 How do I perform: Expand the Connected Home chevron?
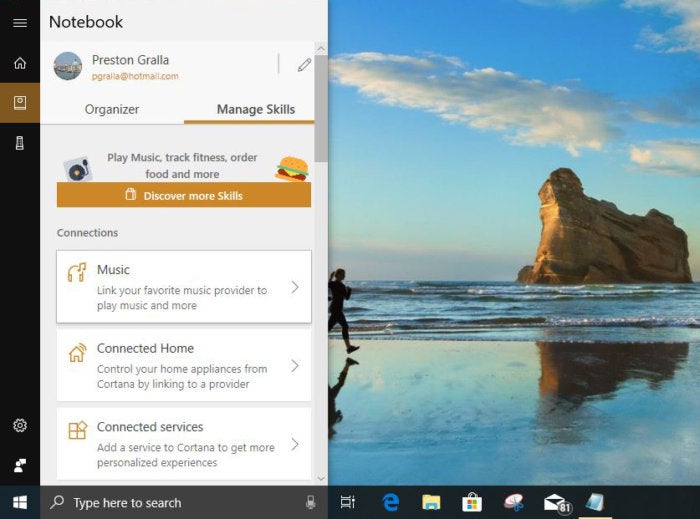coord(295,366)
